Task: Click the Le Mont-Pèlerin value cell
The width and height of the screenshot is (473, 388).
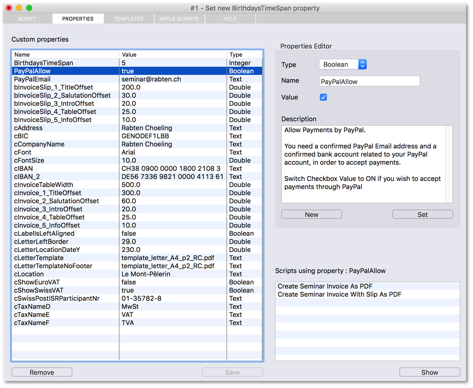Action: 173,274
